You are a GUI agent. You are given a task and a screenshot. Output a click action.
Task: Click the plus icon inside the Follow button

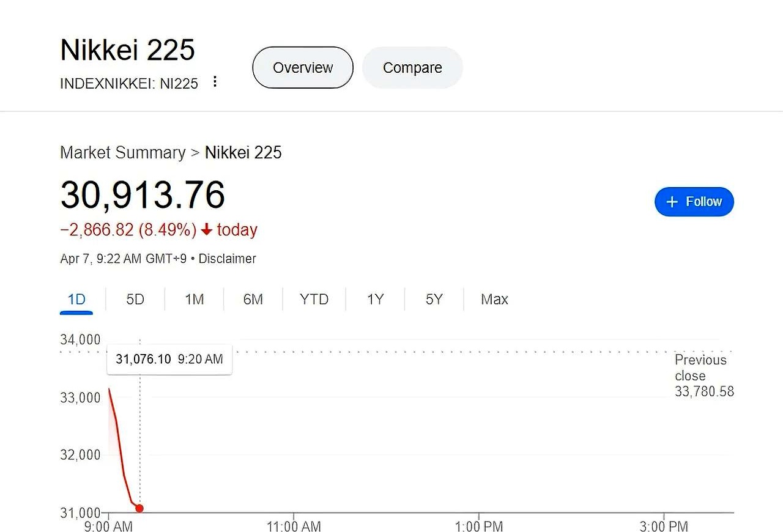672,202
